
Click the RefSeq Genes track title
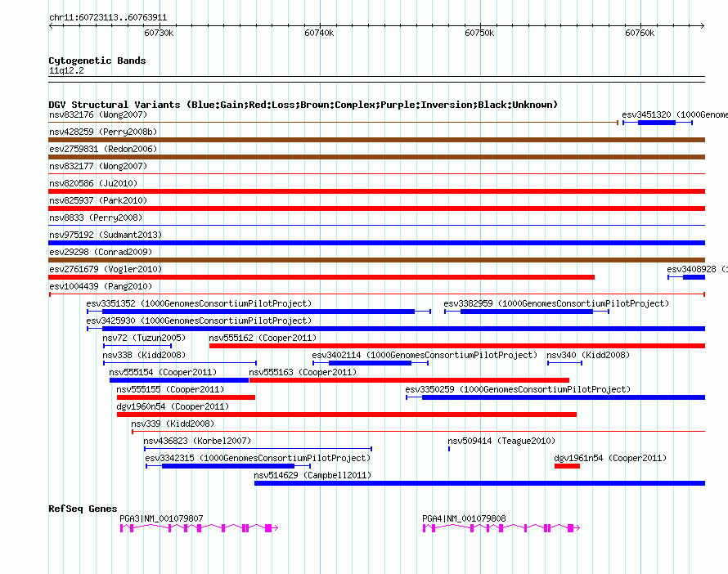coord(83,509)
